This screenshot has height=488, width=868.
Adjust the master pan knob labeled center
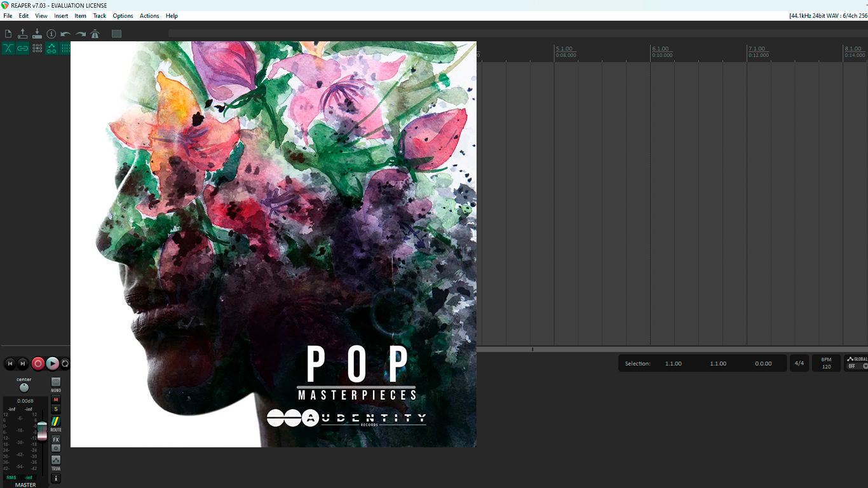coord(24,388)
